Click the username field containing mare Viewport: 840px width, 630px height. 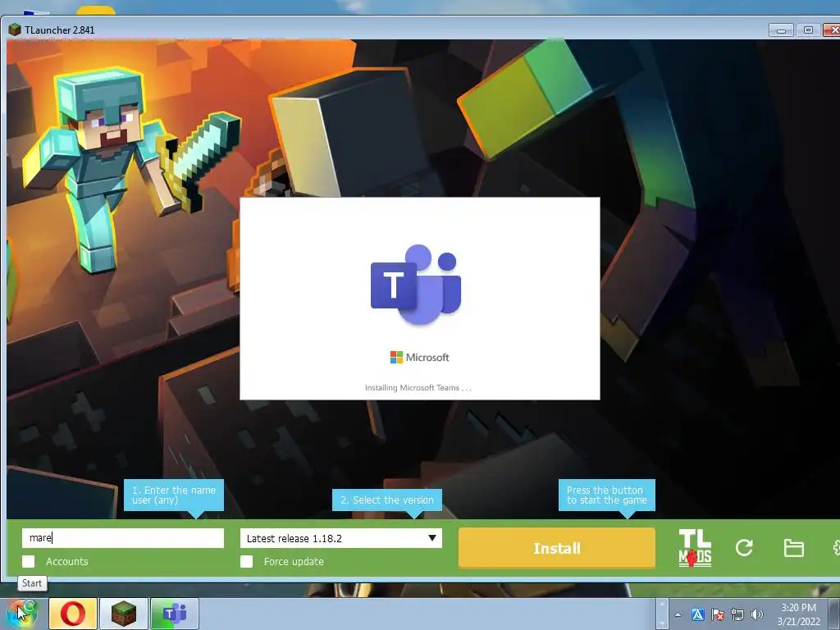pos(123,538)
